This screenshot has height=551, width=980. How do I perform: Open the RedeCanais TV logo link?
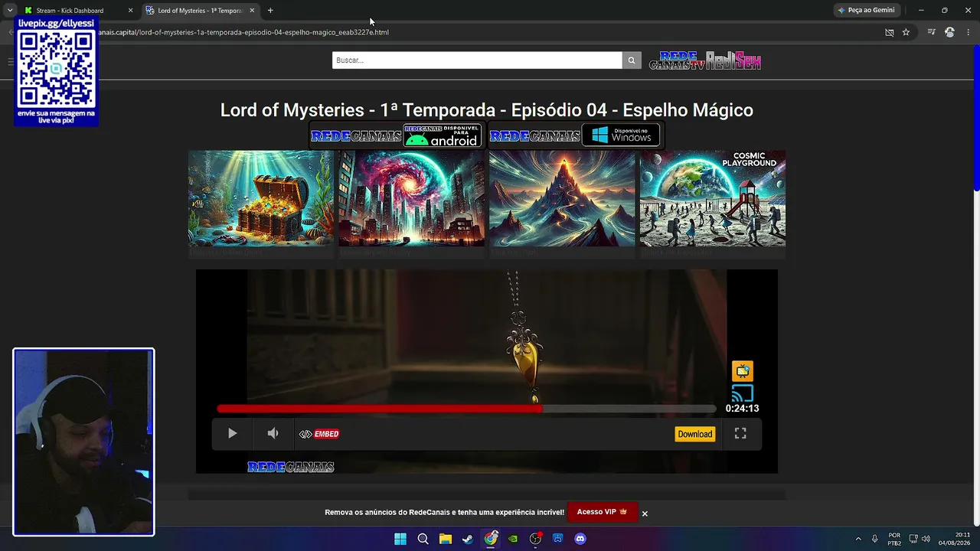point(677,60)
